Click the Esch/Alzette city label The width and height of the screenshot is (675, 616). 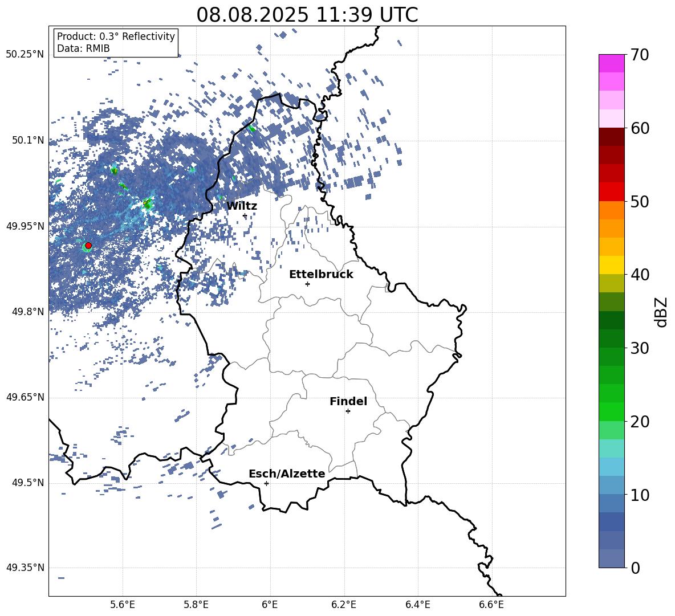tap(287, 474)
